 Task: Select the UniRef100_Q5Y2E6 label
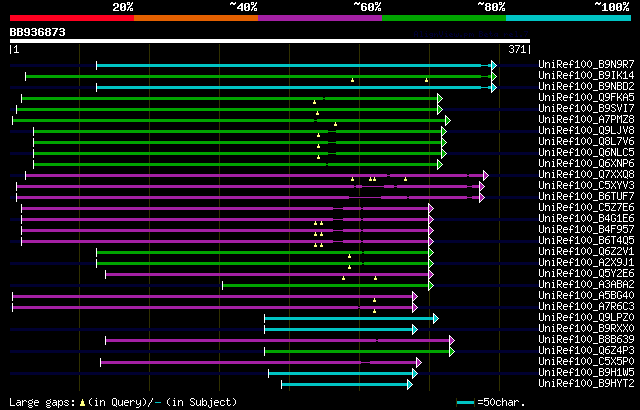586,274
